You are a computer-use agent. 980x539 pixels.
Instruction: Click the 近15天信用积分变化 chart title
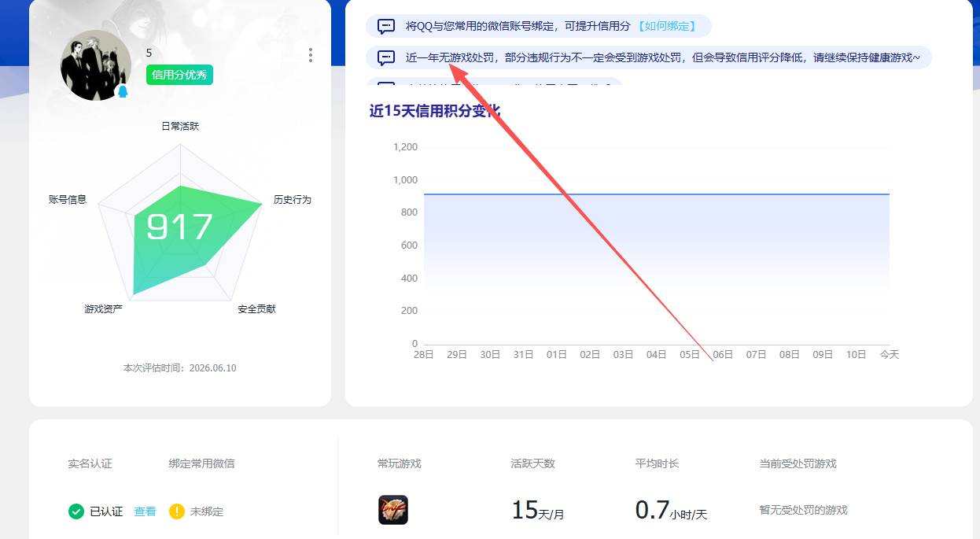pyautogui.click(x=435, y=111)
